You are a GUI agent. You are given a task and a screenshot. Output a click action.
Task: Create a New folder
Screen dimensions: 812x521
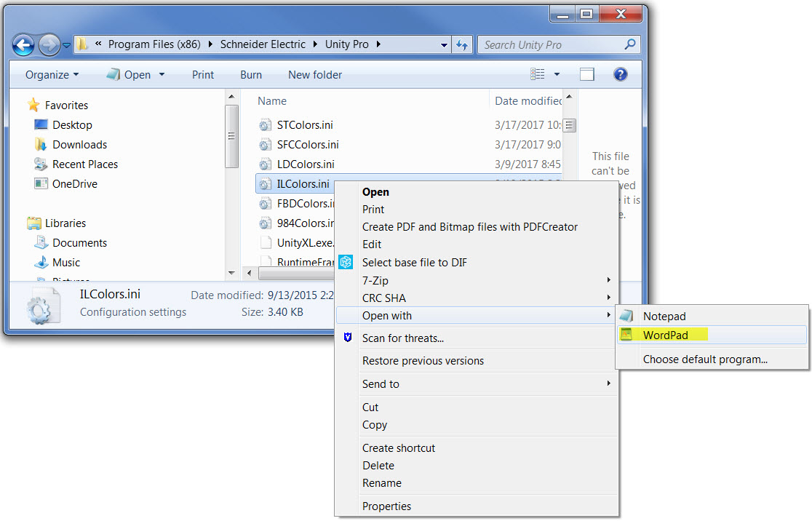point(315,74)
